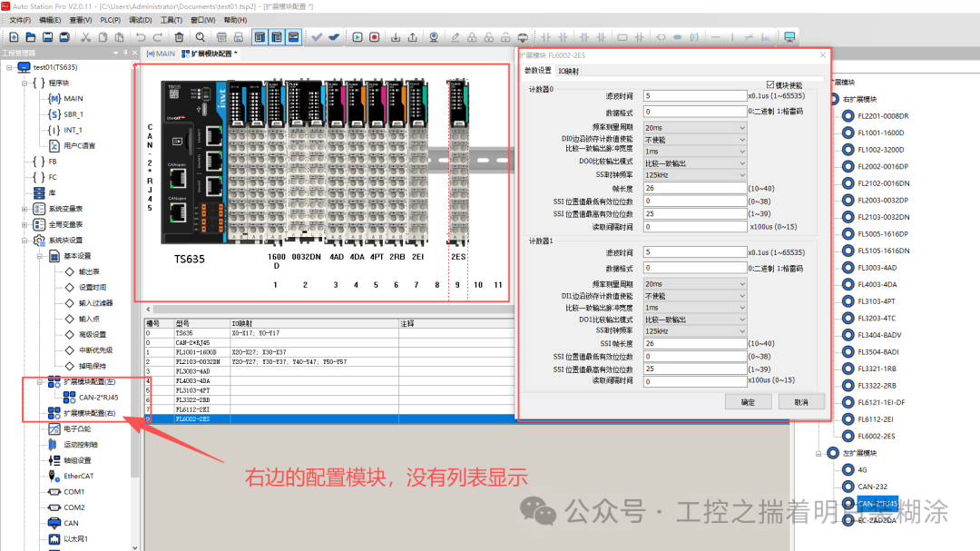The image size is (980, 551).
Task: Click the single check mark Compile icon
Action: click(317, 37)
